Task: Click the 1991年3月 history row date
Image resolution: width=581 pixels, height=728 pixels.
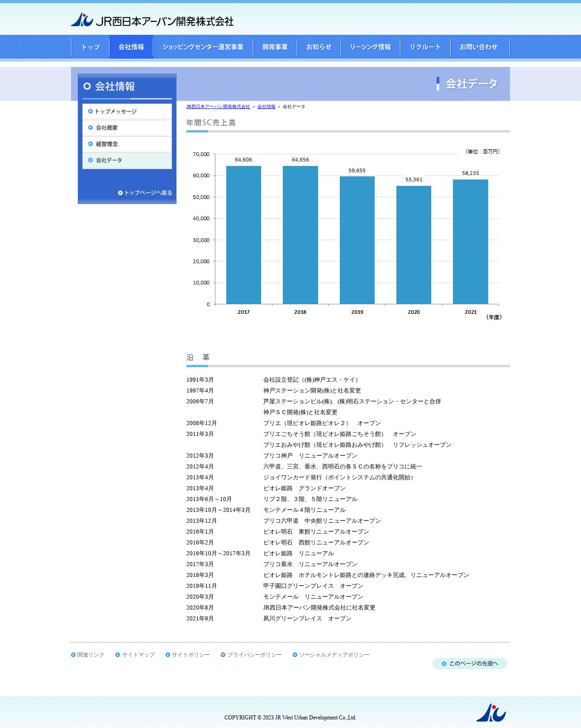Action: point(200,380)
